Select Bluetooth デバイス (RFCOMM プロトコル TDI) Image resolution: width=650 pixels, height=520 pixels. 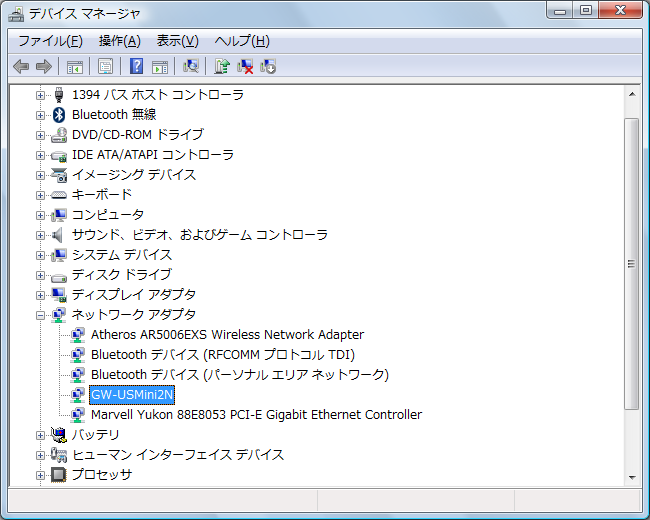pos(223,355)
